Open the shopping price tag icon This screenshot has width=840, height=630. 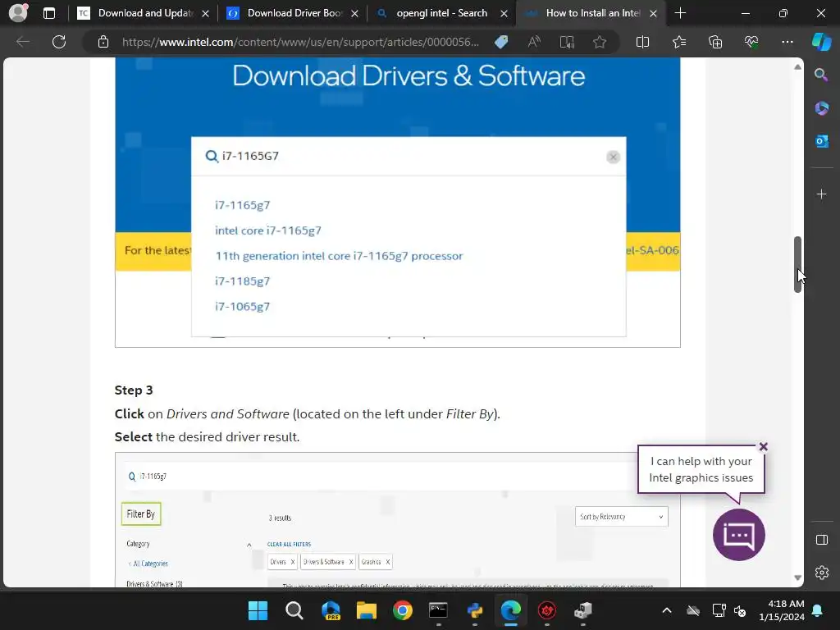pos(501,42)
